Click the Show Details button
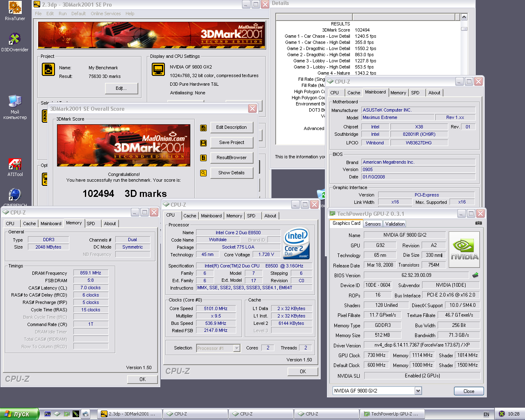The width and height of the screenshot is (525, 420). [232, 173]
